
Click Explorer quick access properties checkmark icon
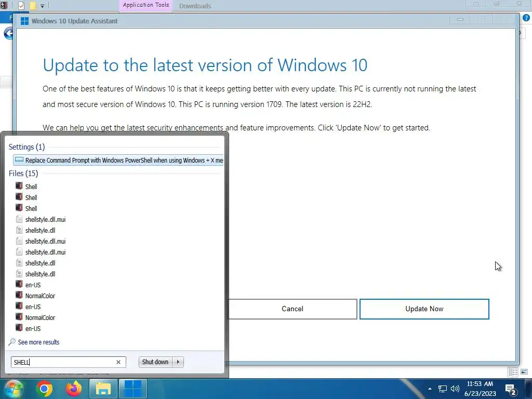coord(21,5)
